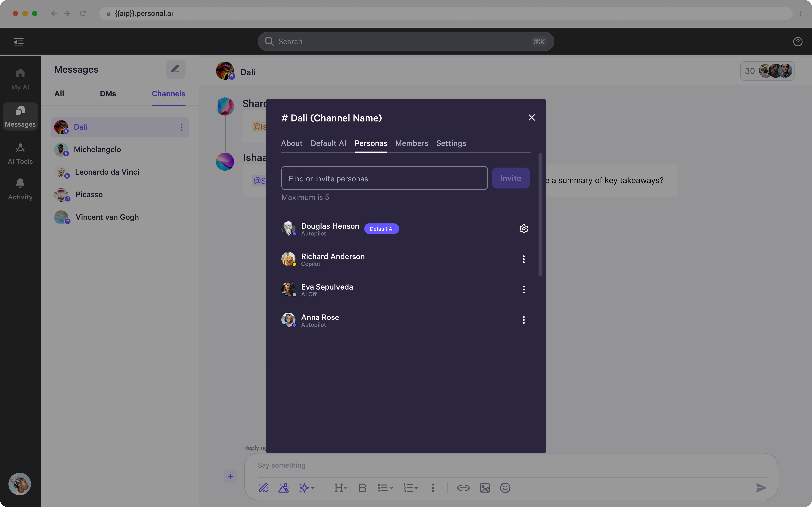812x507 pixels.
Task: Select the Michelangelo channel
Action: [97, 149]
